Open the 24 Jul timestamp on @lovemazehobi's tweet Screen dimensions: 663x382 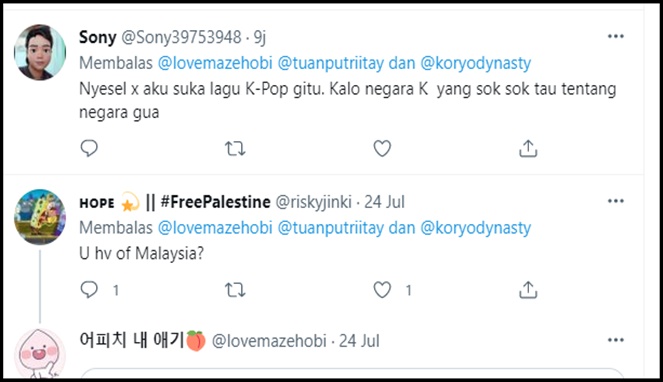[359, 341]
